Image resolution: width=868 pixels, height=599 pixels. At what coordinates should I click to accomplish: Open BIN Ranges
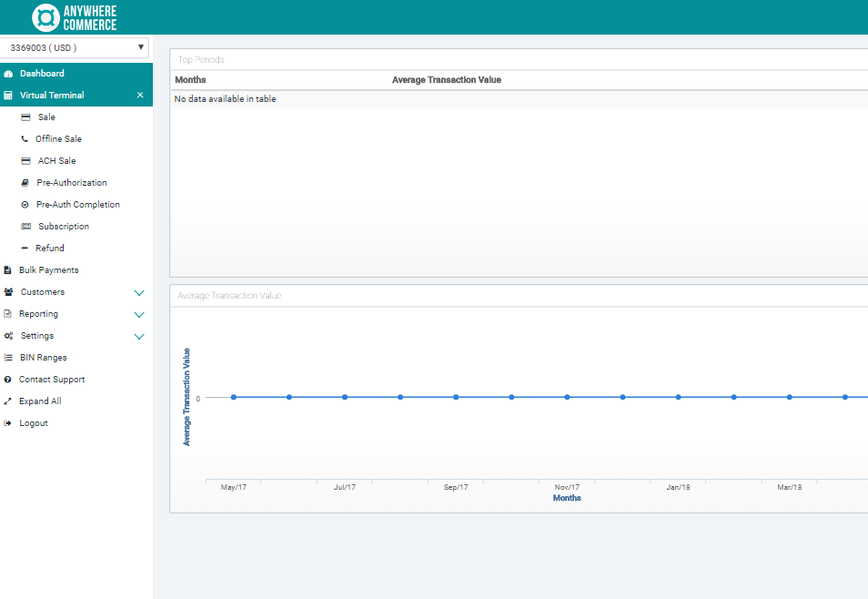(x=43, y=358)
